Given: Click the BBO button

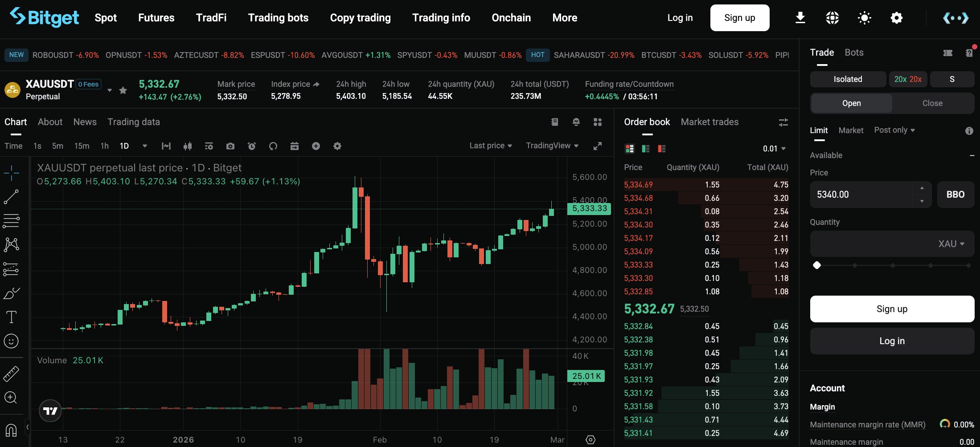Looking at the screenshot, I should coord(955,195).
